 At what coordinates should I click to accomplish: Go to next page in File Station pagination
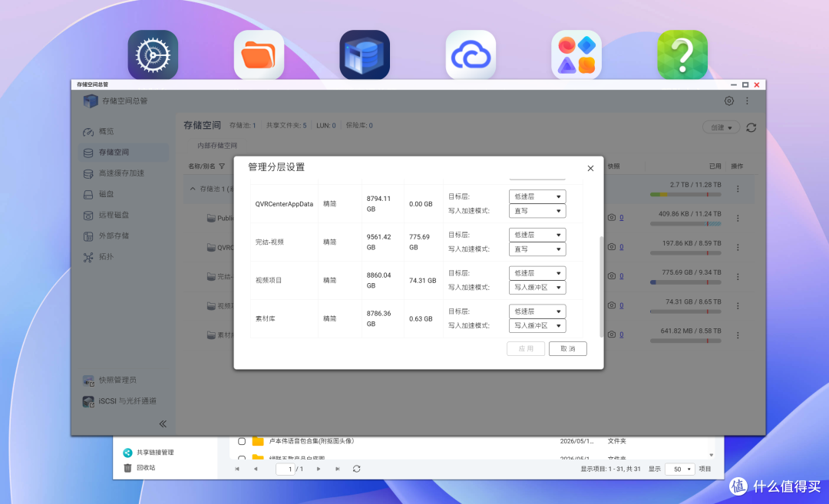pyautogui.click(x=319, y=469)
